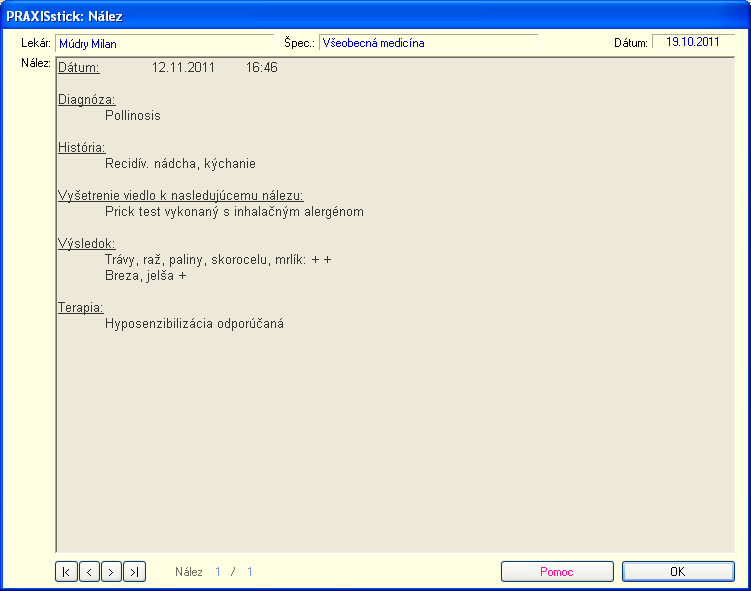Select the 'Breza, jelša +' line
Screen dimensions: 751x591
pyautogui.click(x=146, y=275)
